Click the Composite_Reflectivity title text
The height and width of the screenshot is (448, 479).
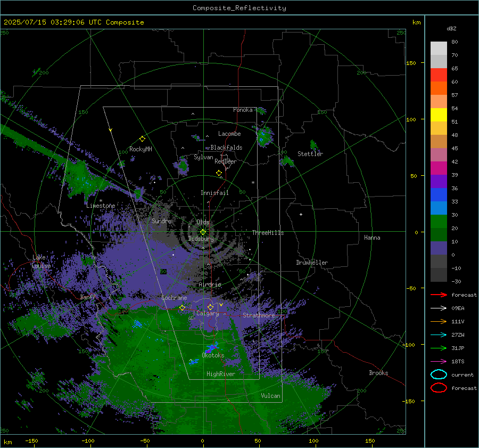[x=240, y=8]
